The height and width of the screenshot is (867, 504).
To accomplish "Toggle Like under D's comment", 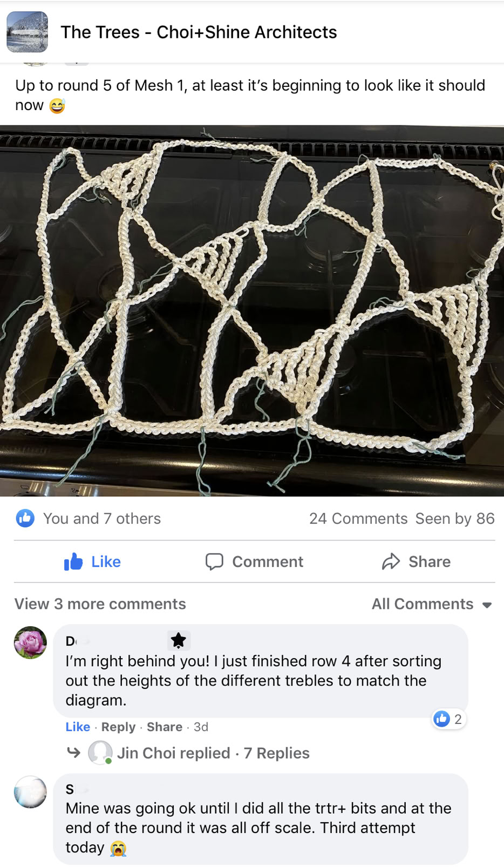I will click(x=78, y=727).
